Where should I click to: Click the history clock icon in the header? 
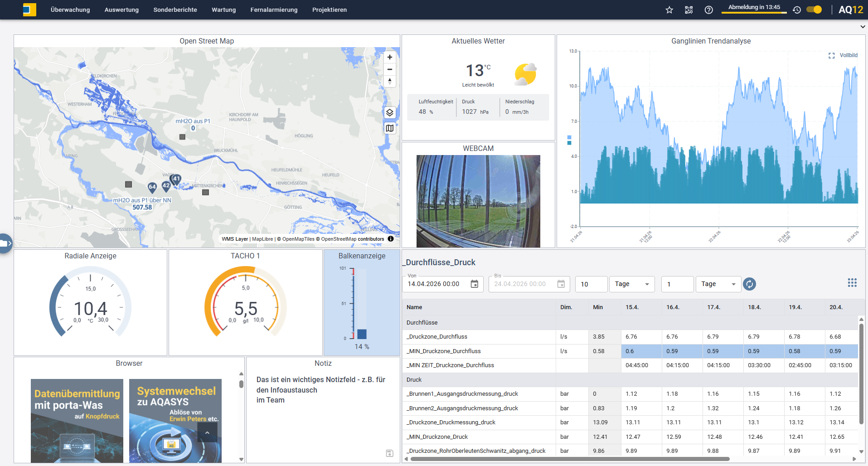pyautogui.click(x=797, y=10)
